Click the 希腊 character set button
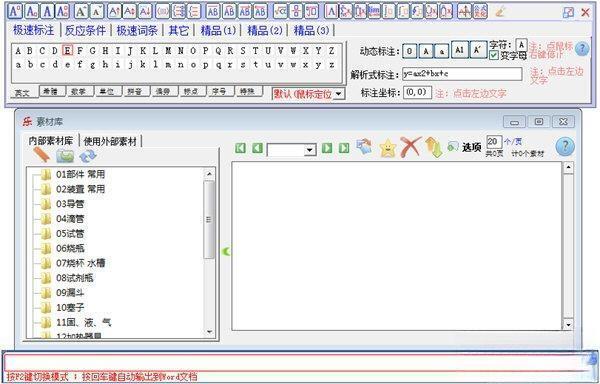 click(51, 91)
